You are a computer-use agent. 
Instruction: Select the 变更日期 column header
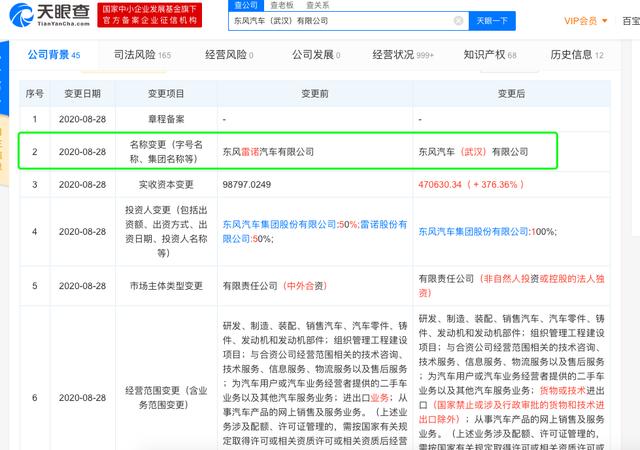pyautogui.click(x=82, y=94)
